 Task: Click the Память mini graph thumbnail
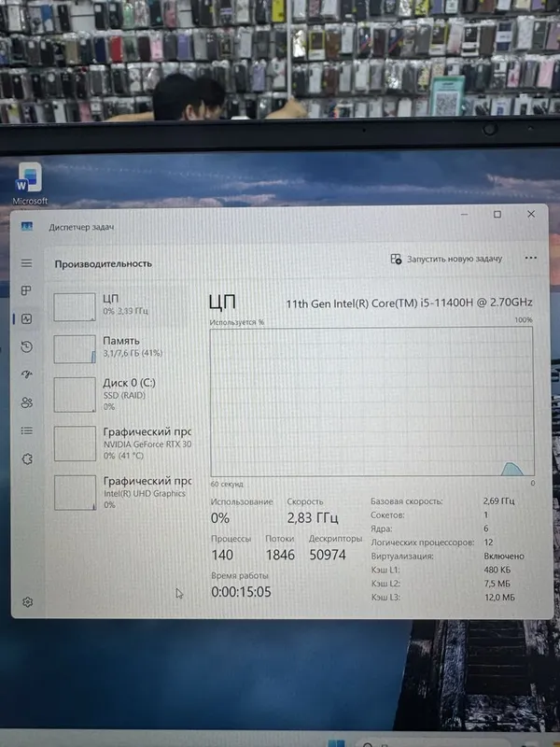pos(75,349)
